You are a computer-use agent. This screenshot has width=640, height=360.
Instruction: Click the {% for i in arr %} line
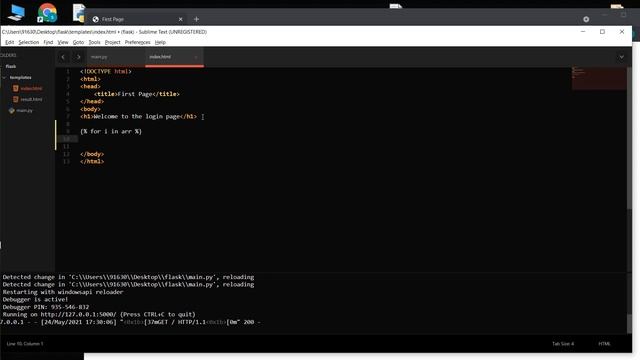pos(111,131)
